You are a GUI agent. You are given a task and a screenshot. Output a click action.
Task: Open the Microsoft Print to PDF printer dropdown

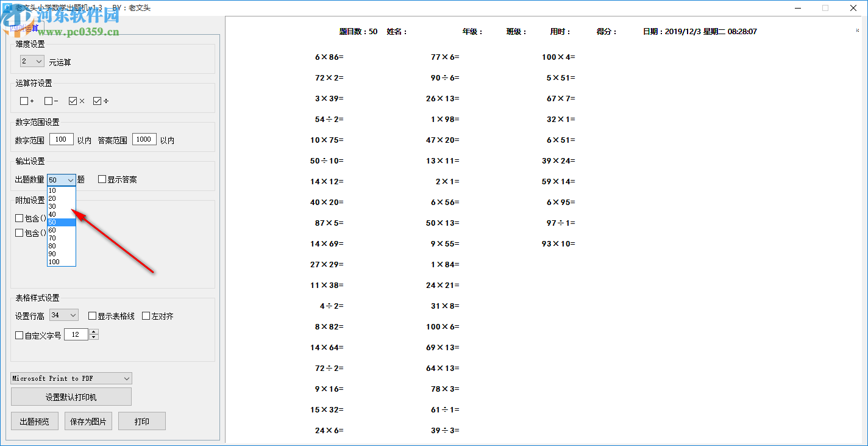click(x=71, y=378)
